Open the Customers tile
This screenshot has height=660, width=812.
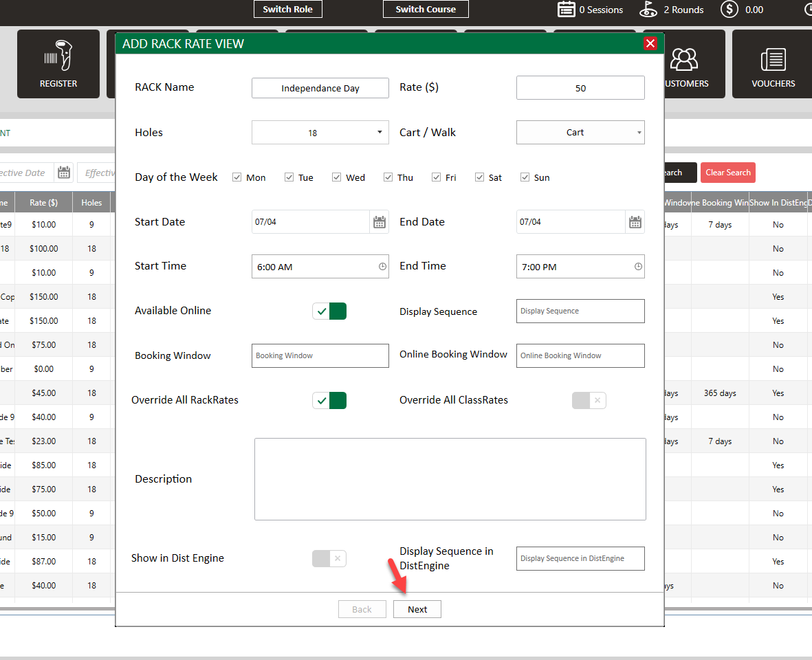[684, 64]
